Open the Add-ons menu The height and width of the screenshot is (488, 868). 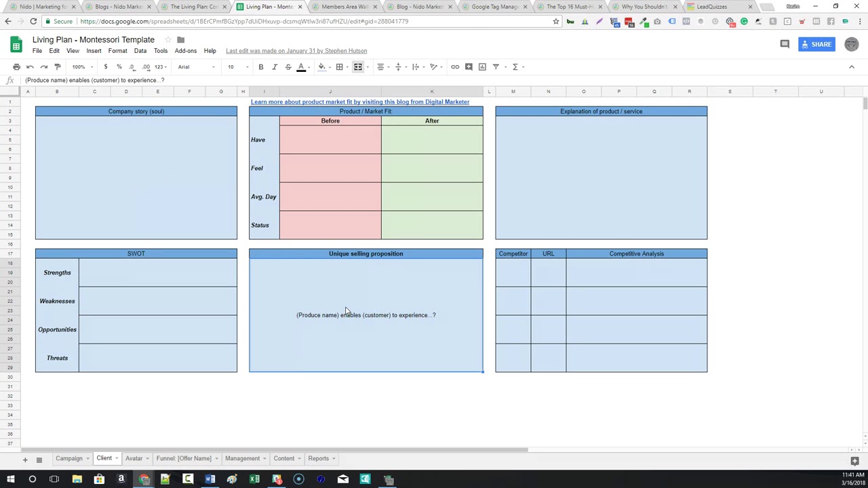(x=185, y=51)
